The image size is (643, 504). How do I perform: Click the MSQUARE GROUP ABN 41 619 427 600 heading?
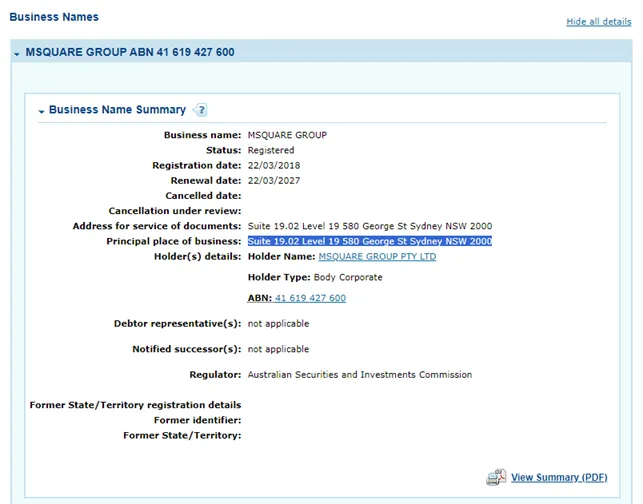pyautogui.click(x=130, y=52)
